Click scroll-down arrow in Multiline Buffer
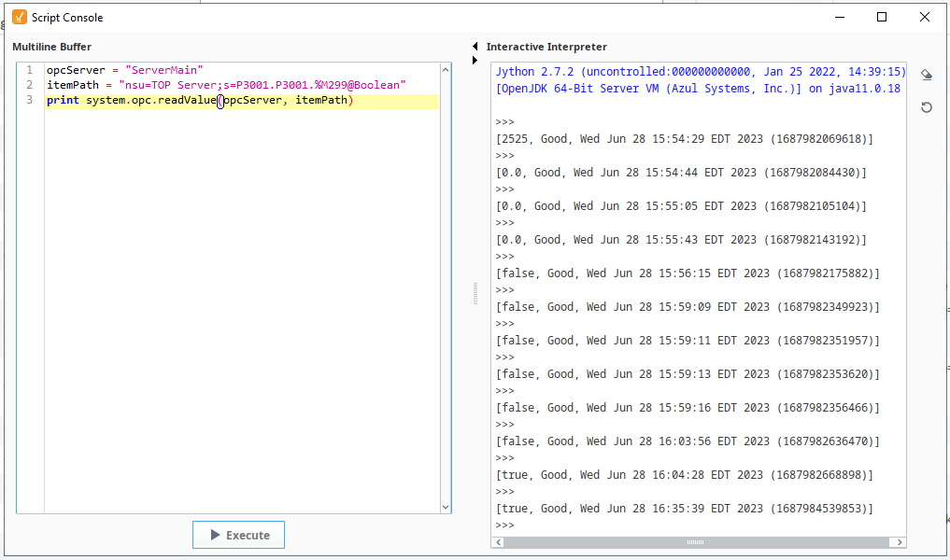Image resolution: width=950 pixels, height=560 pixels. (x=446, y=508)
